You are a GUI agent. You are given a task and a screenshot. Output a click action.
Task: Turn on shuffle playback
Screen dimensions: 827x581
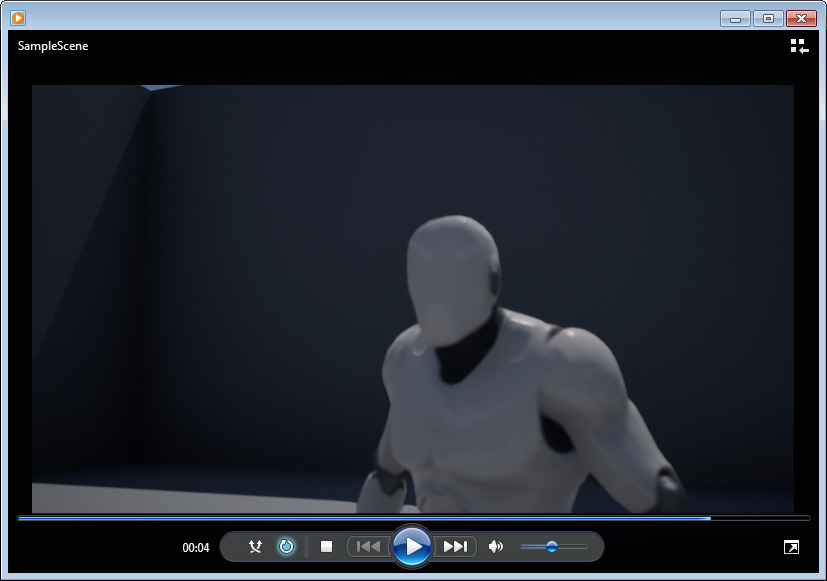(x=255, y=547)
